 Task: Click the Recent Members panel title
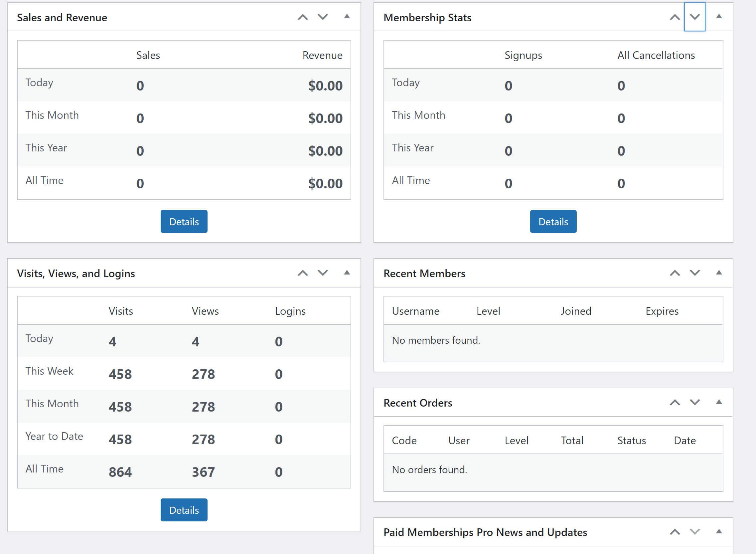424,274
